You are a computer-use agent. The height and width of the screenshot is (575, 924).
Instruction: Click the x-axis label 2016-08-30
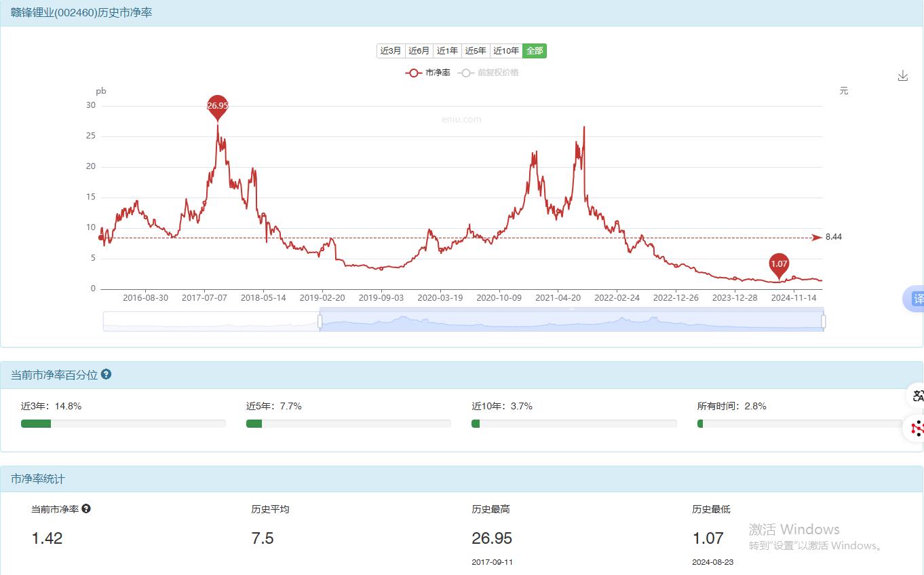pos(145,297)
